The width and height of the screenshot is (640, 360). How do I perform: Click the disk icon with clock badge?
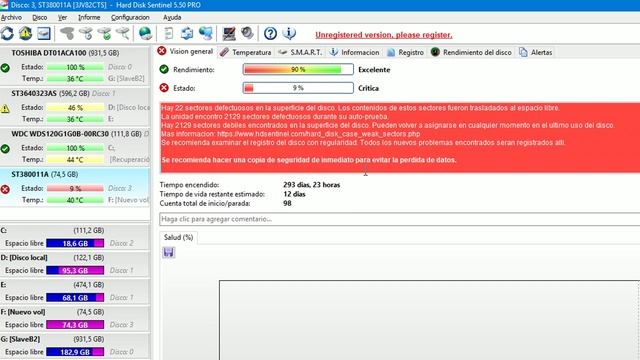86,33
